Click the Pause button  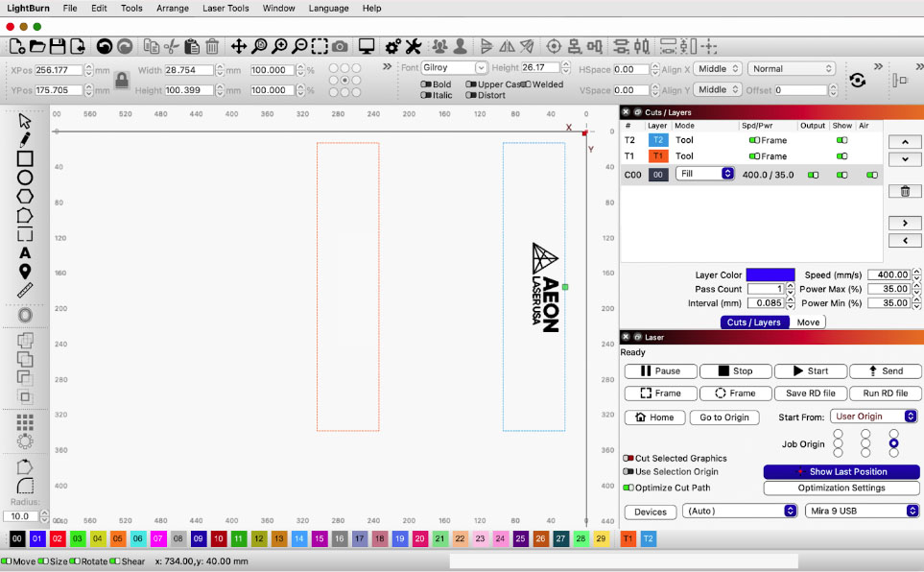(x=660, y=370)
